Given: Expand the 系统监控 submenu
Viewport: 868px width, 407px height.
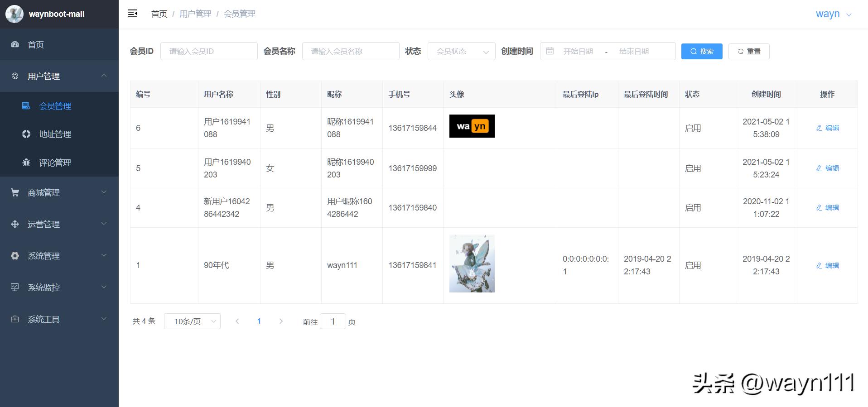Looking at the screenshot, I should coord(104,287).
